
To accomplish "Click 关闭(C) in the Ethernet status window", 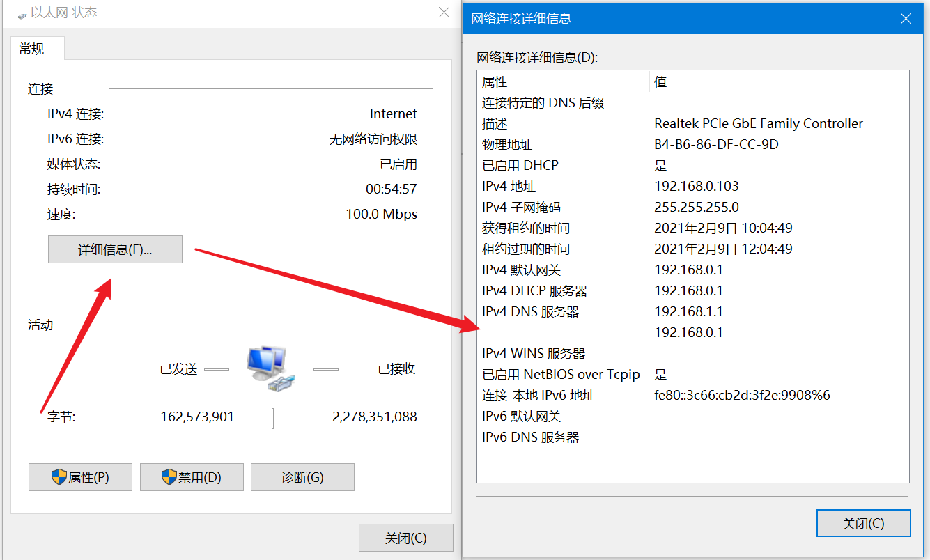I will [405, 538].
